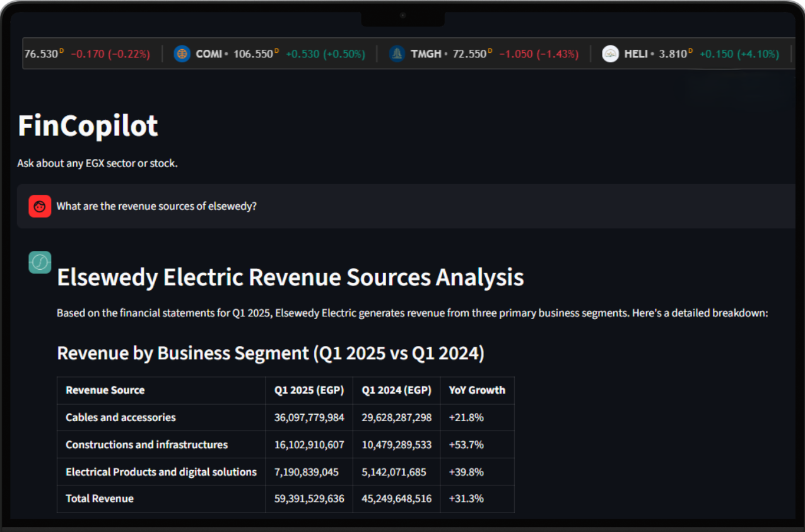Click the Q1 2025 (EGP) column header
The width and height of the screenshot is (805, 532).
coord(308,390)
